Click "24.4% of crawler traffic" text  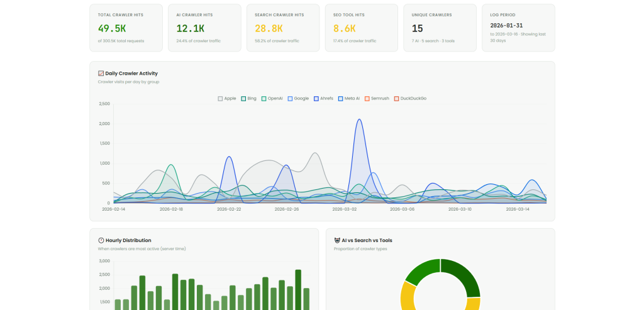click(198, 41)
